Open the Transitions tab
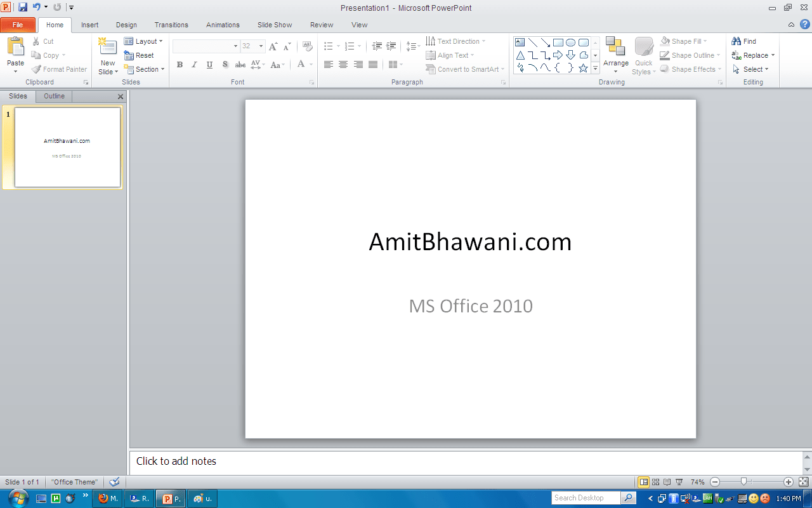Screen dimensions: 812x508 [x=171, y=25]
